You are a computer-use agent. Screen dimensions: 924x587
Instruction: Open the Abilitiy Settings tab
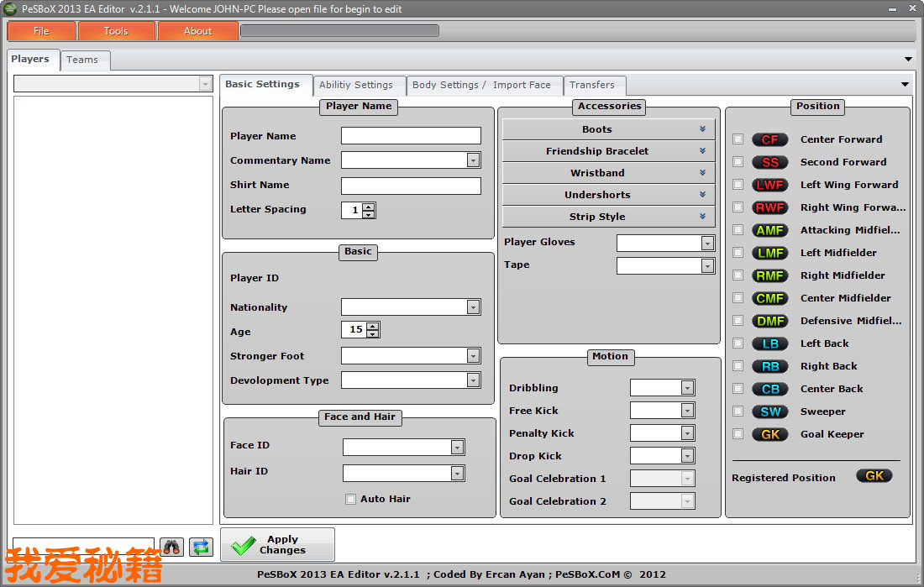356,85
